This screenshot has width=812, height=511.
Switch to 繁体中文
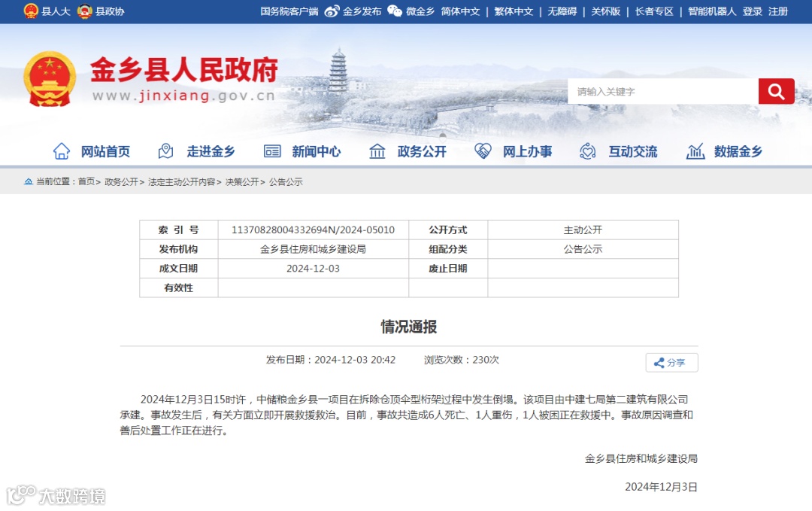point(514,11)
